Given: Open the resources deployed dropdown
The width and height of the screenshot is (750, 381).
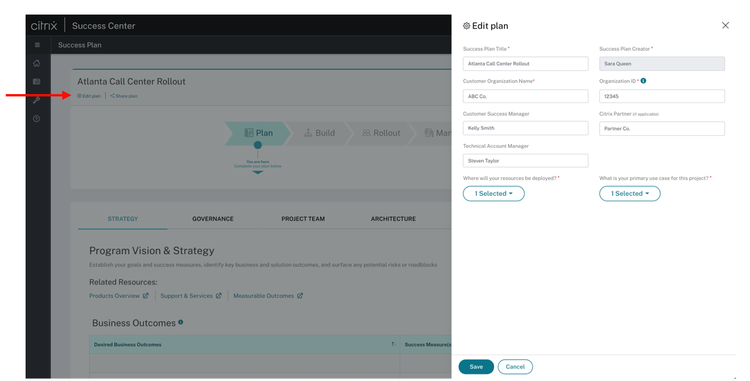Looking at the screenshot, I should point(494,194).
